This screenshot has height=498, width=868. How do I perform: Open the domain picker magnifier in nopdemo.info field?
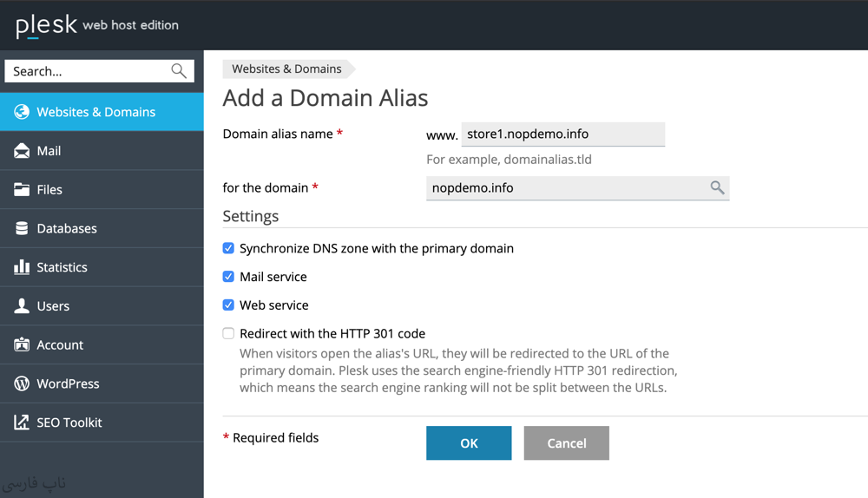(x=717, y=187)
